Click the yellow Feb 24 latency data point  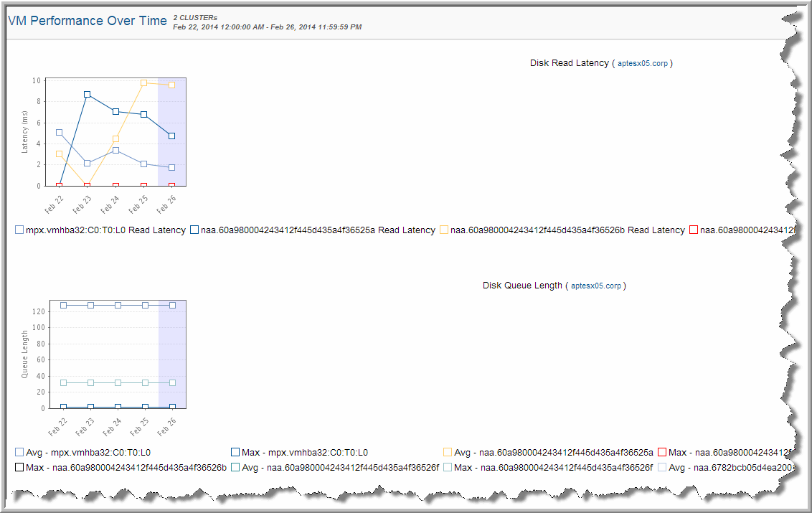(x=115, y=139)
